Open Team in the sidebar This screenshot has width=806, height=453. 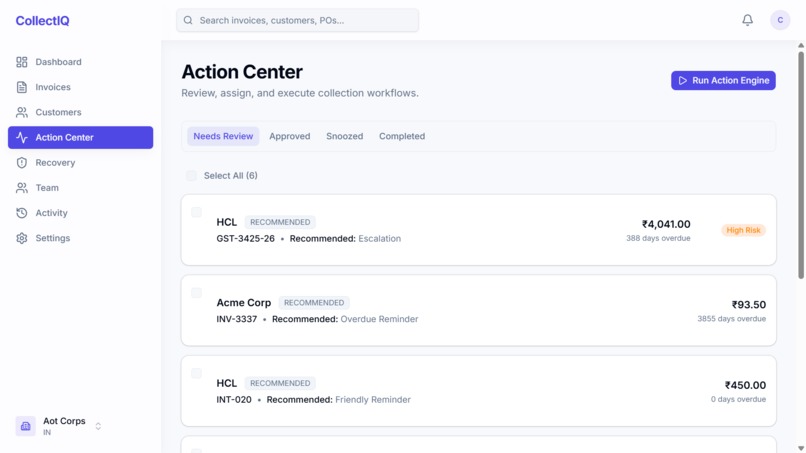[80, 188]
